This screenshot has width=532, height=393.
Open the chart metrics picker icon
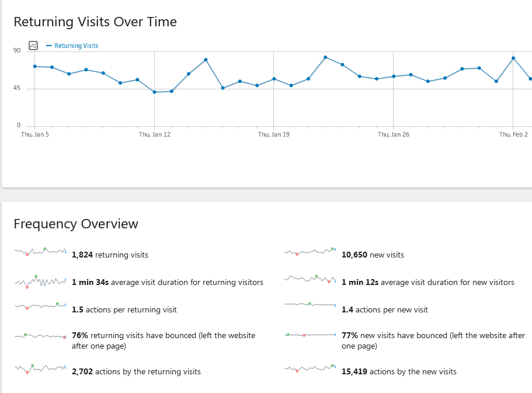click(34, 46)
